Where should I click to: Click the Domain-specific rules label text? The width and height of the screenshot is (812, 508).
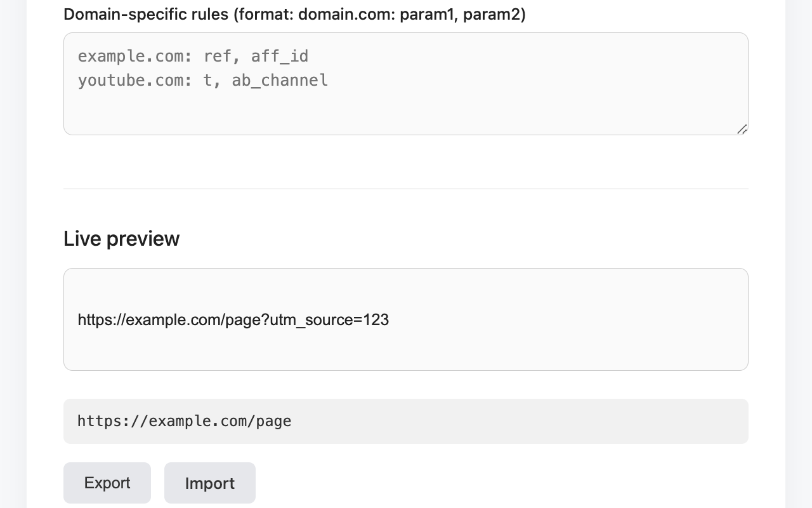click(x=294, y=14)
